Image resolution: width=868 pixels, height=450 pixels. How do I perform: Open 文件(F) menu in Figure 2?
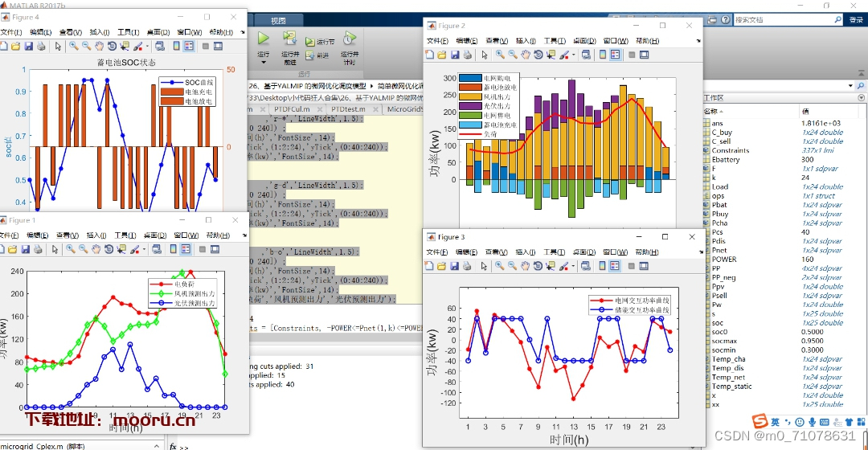tap(437, 41)
